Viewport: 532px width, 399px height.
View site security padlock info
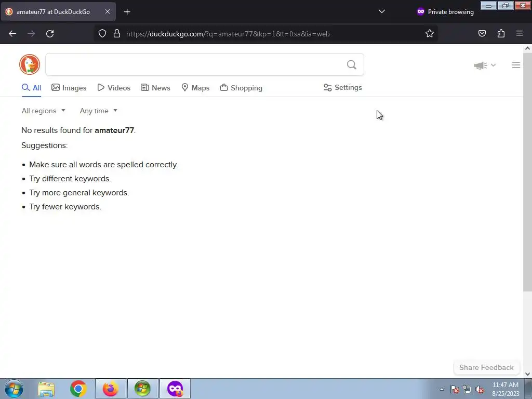[x=117, y=34]
